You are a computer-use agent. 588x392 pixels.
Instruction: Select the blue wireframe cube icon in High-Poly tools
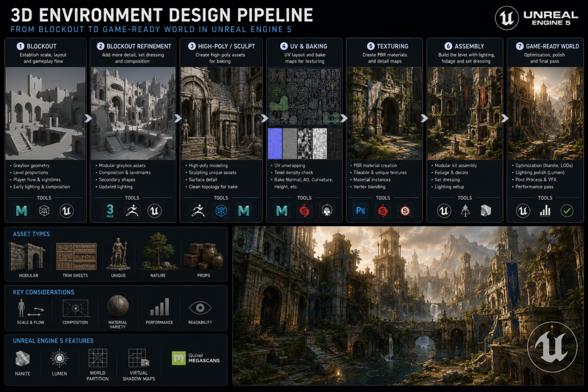(x=221, y=211)
